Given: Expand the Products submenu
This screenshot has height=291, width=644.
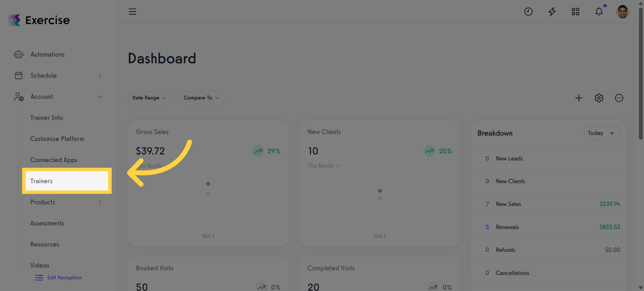Looking at the screenshot, I should (100, 202).
